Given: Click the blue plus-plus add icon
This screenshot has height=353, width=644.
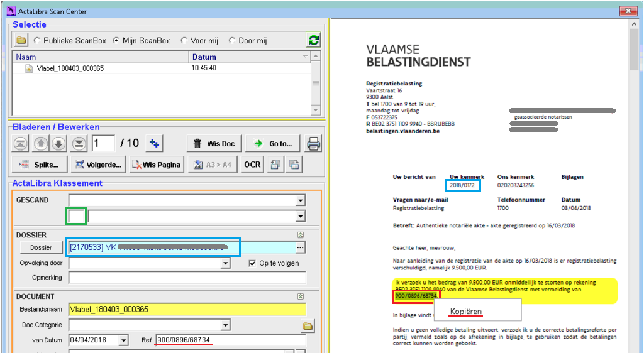Looking at the screenshot, I should [x=155, y=143].
